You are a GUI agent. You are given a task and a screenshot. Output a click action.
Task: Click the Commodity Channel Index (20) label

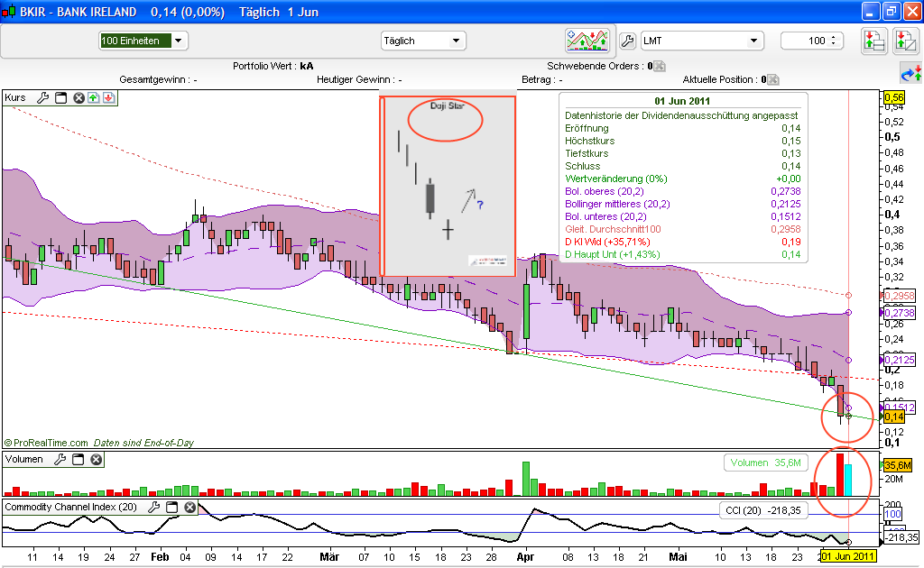click(x=70, y=507)
